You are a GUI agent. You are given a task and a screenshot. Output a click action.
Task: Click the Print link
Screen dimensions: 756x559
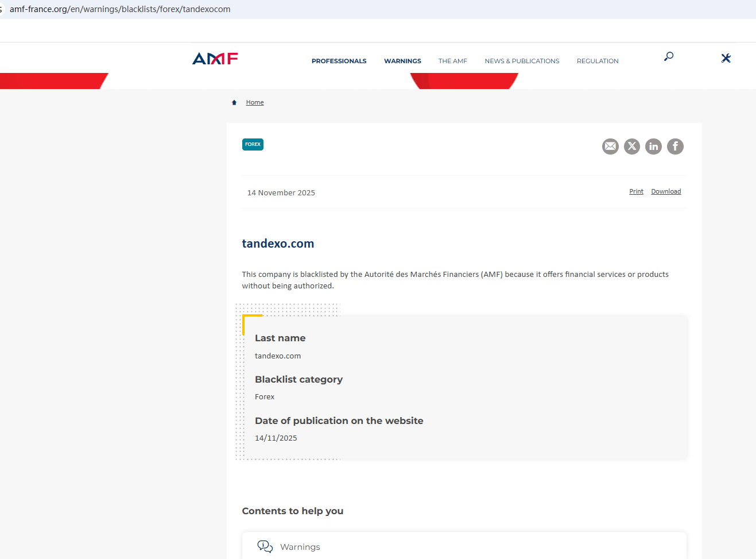(636, 191)
